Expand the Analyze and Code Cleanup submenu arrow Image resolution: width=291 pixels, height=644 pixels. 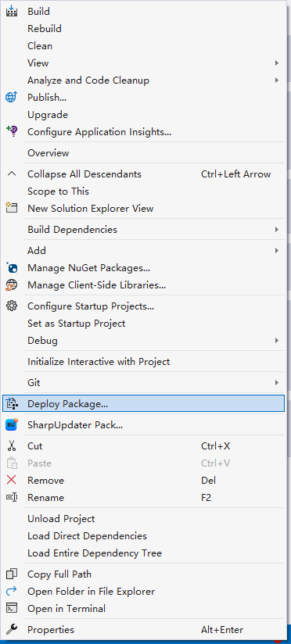[x=277, y=80]
